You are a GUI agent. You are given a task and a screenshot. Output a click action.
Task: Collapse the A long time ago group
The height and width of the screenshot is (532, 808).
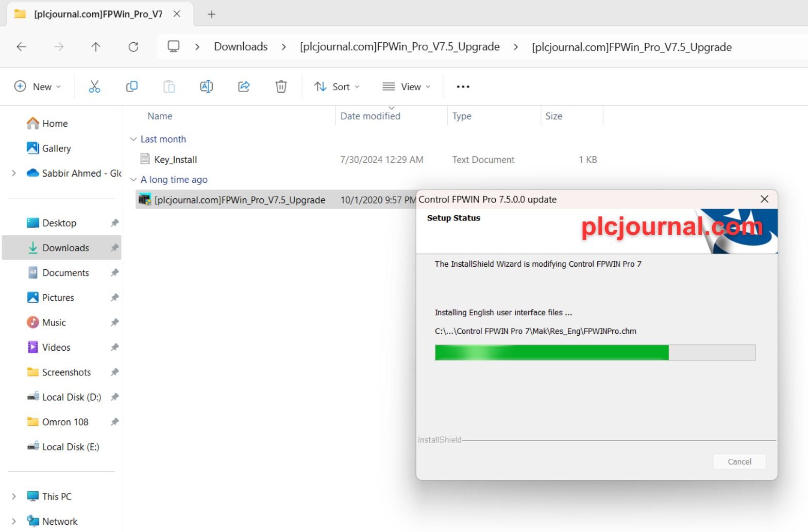point(133,179)
